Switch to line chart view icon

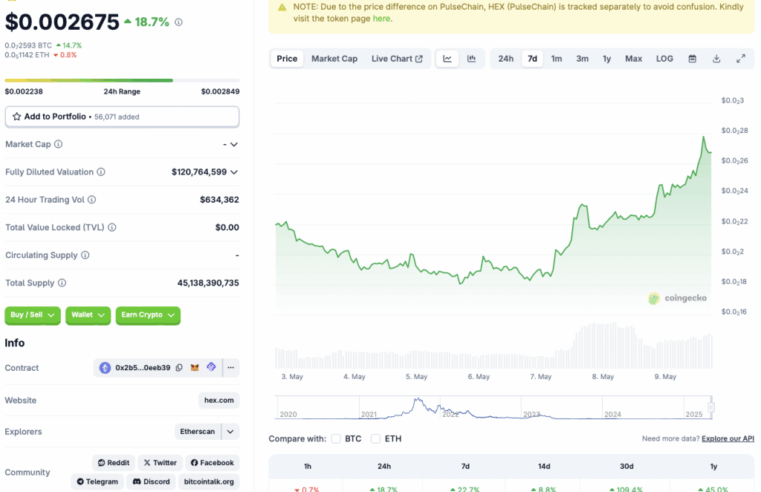[x=447, y=59]
